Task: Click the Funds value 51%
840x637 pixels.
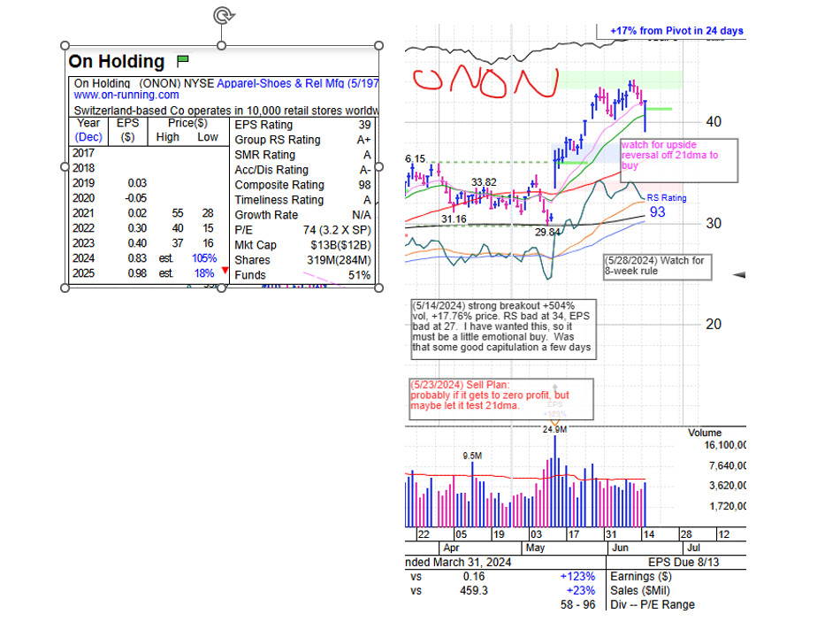Action: tap(360, 275)
